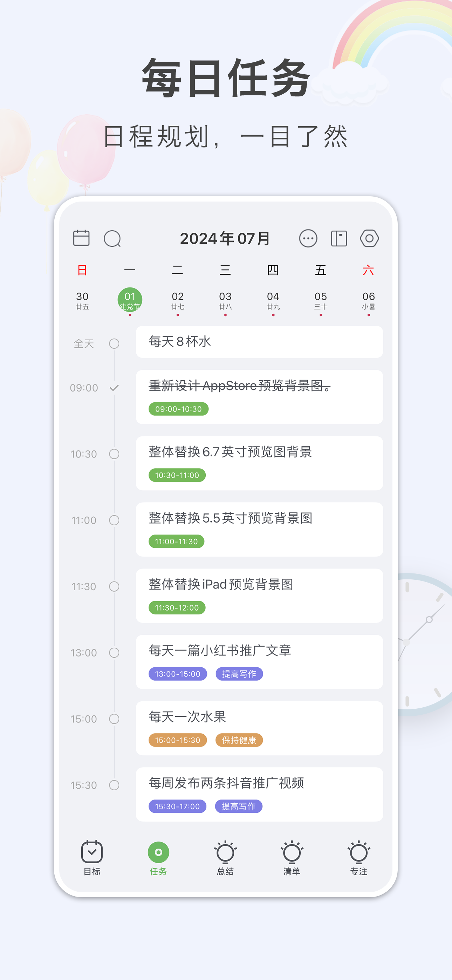
Task: Tap the 11:30-12:00 time tag
Action: point(177,607)
